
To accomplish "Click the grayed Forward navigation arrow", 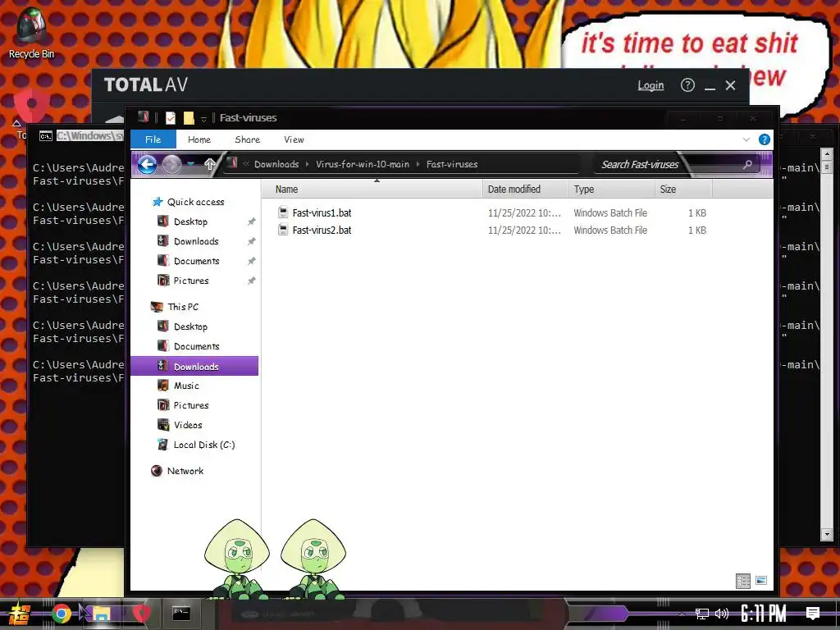I will 172,164.
